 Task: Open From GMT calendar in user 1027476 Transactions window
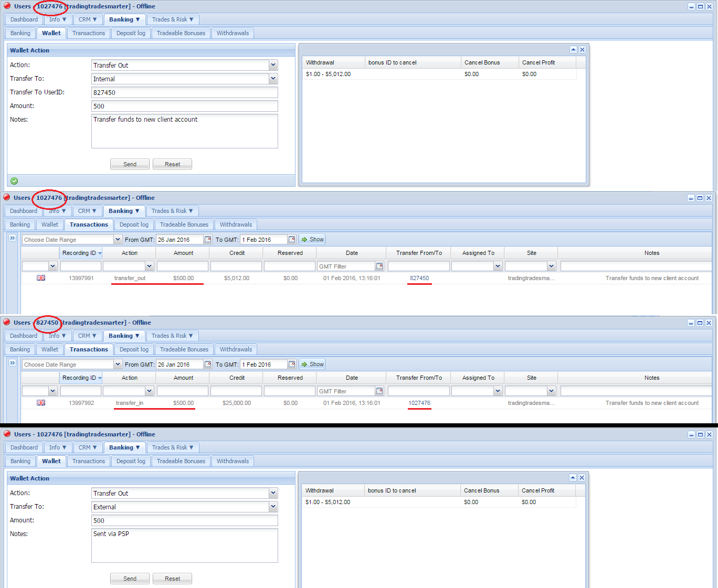point(208,240)
